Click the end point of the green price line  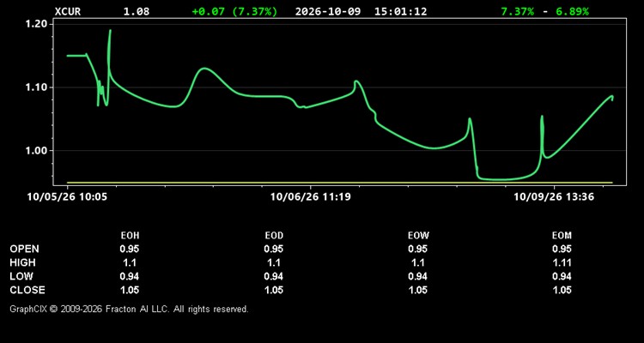(x=612, y=99)
